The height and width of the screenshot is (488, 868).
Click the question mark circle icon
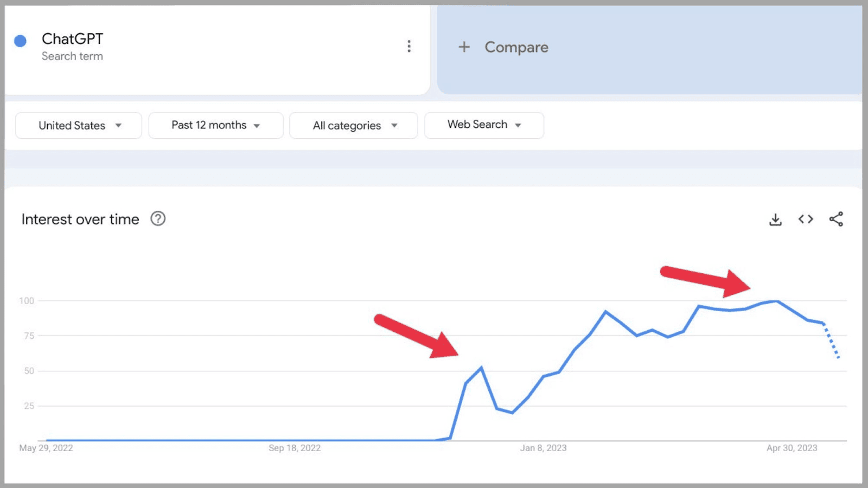click(x=157, y=219)
